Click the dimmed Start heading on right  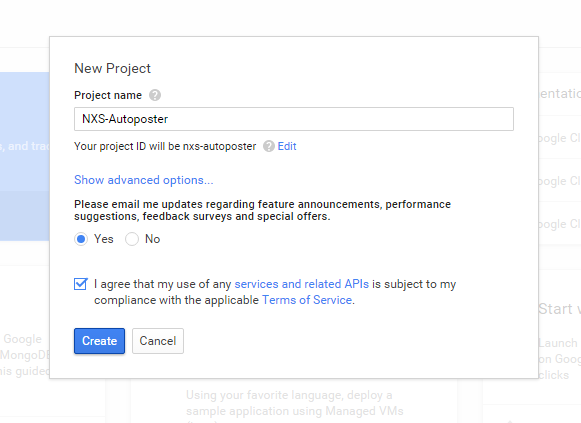560,309
